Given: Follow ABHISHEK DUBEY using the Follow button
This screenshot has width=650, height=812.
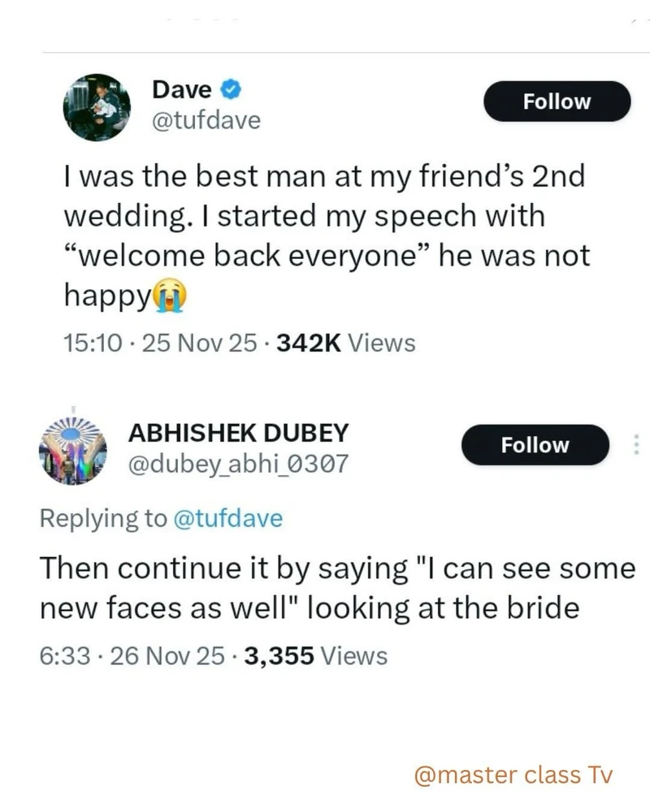Looking at the screenshot, I should 535,445.
